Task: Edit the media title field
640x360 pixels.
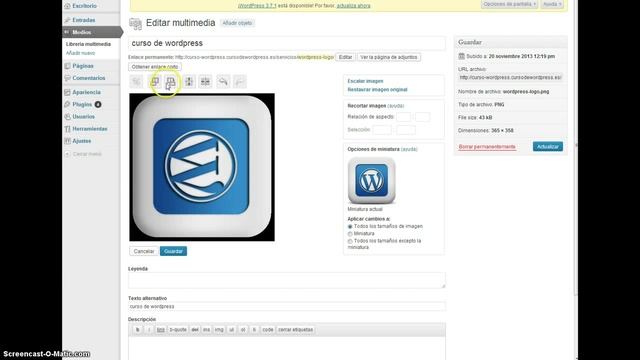Action: pyautogui.click(x=287, y=43)
